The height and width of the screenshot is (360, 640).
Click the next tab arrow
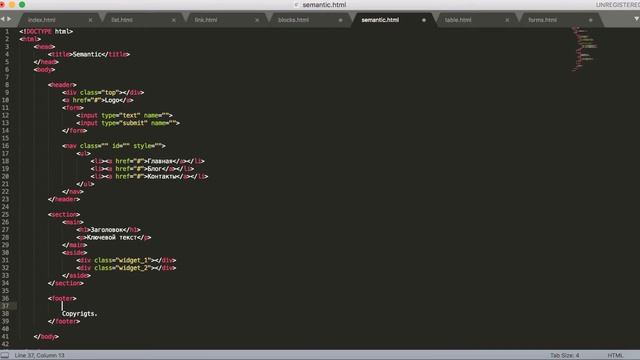pyautogui.click(x=9, y=19)
